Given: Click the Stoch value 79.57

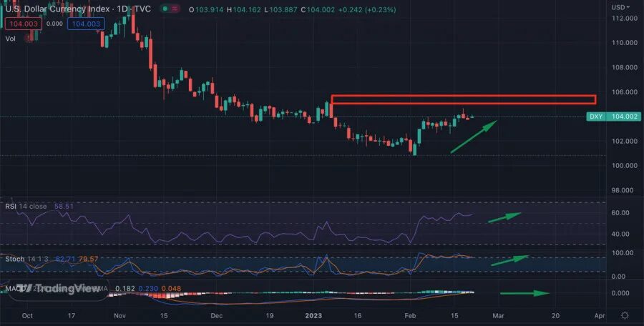Looking at the screenshot, I should click(88, 259).
